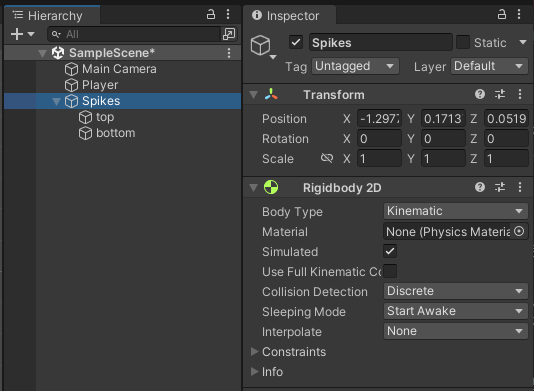Image resolution: width=534 pixels, height=391 pixels.
Task: Open the Static flags dropdown arrow
Action: [523, 43]
